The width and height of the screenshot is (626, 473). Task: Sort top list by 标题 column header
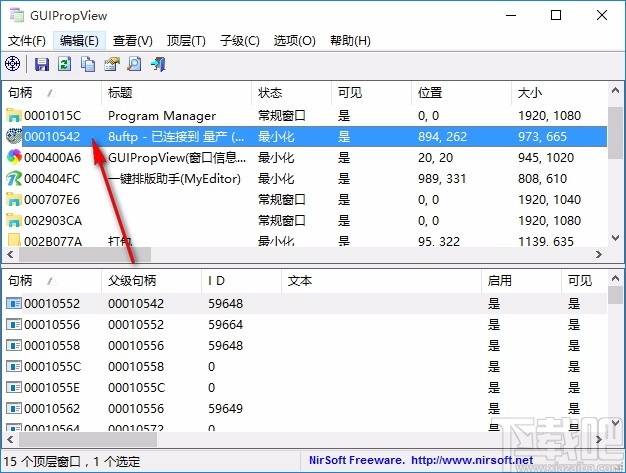click(176, 93)
